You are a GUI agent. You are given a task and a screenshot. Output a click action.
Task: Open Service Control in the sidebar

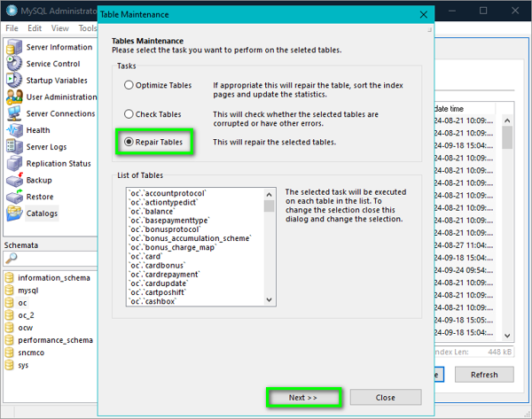point(14,64)
